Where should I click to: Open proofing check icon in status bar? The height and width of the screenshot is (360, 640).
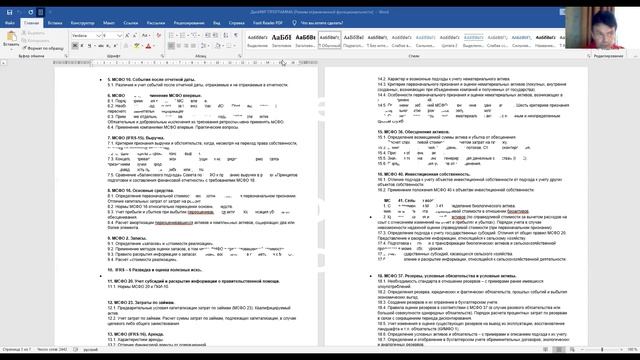(x=76, y=349)
